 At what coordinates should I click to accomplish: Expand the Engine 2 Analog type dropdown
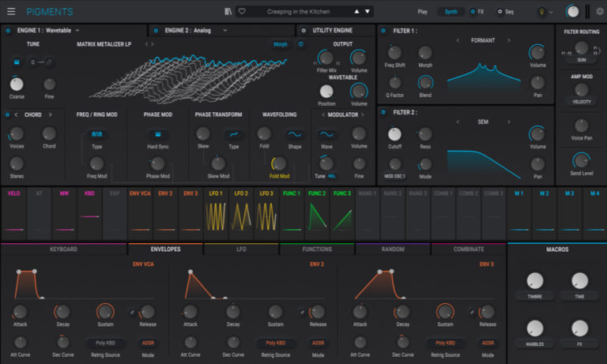pos(225,30)
